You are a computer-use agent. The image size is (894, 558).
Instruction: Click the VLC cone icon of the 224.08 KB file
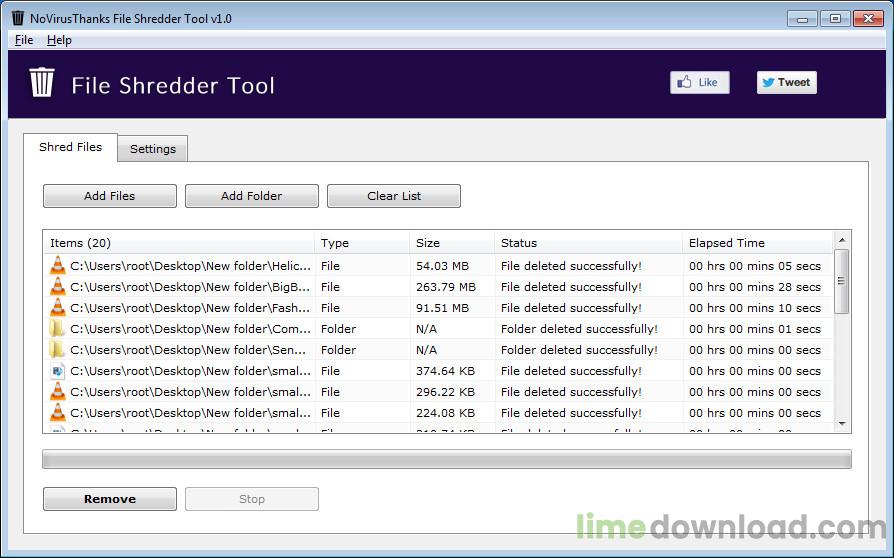(58, 413)
